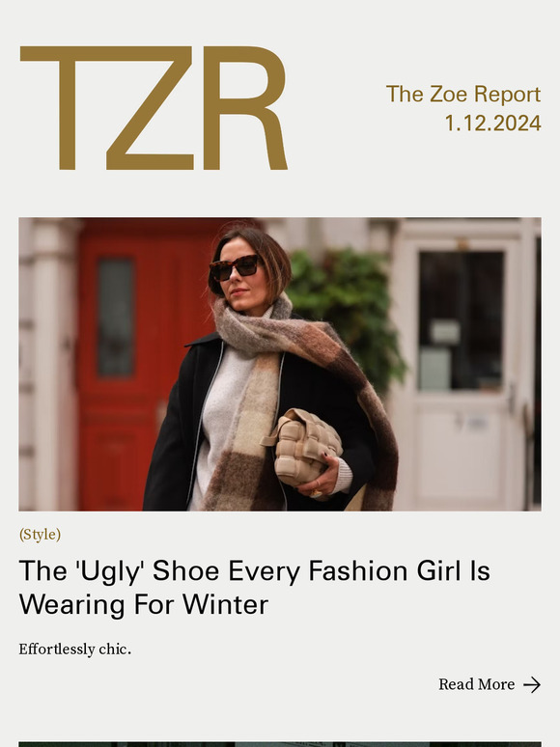
Task: Click the letter R in the TZR logo
Action: click(245, 108)
